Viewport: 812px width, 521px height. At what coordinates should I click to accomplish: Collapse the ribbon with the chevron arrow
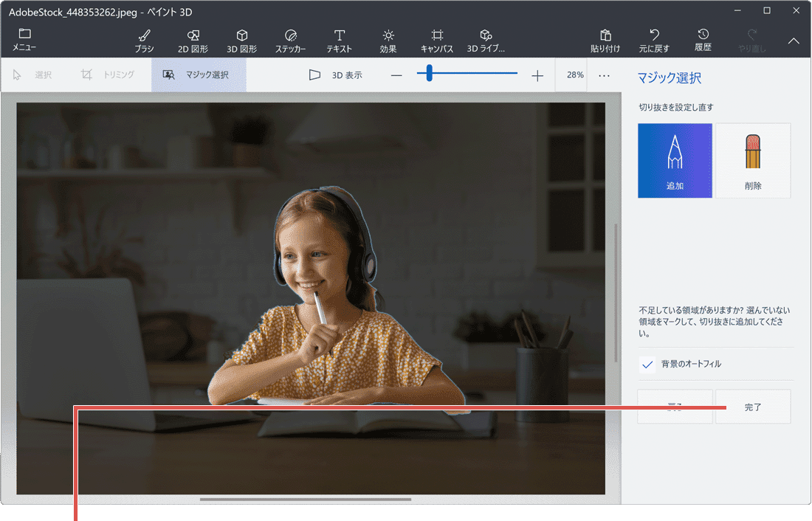[x=794, y=41]
